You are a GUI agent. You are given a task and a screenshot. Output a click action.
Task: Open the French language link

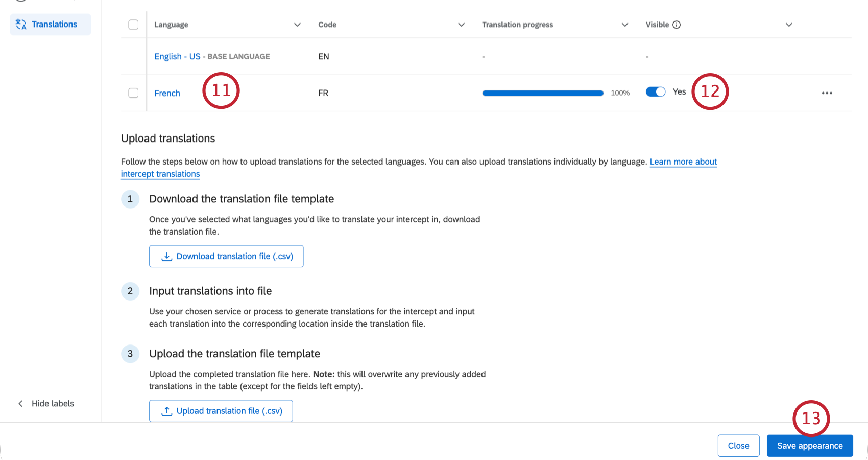point(167,93)
